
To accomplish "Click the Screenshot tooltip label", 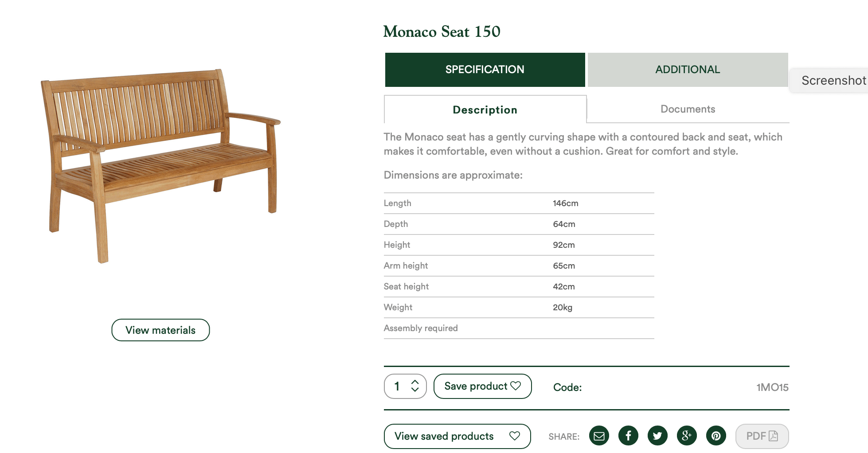I will [x=833, y=80].
